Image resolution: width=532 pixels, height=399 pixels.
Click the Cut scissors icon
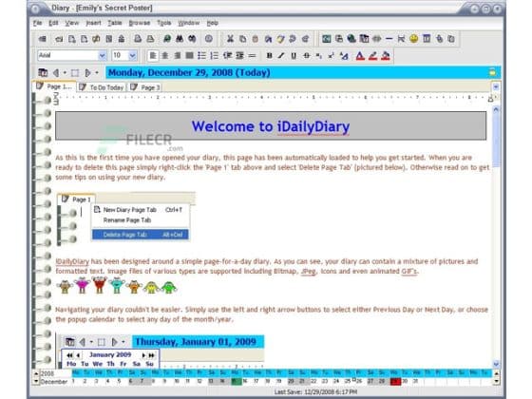(230, 39)
